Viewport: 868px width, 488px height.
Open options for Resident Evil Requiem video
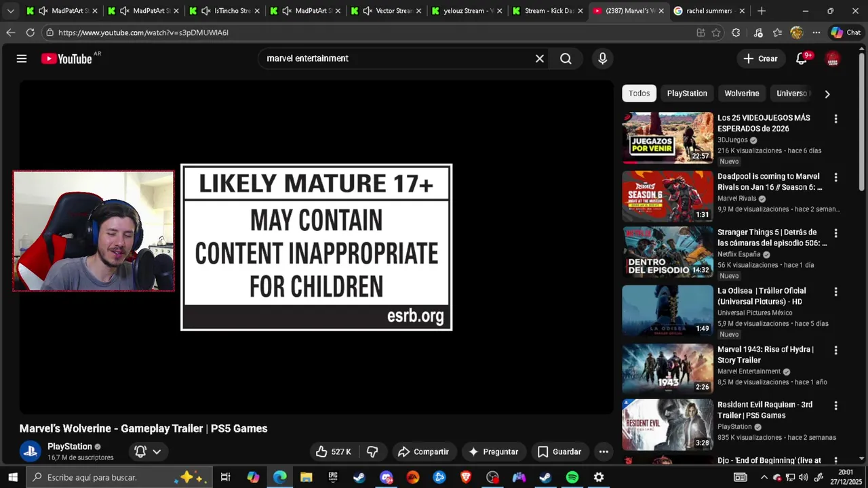click(x=835, y=405)
